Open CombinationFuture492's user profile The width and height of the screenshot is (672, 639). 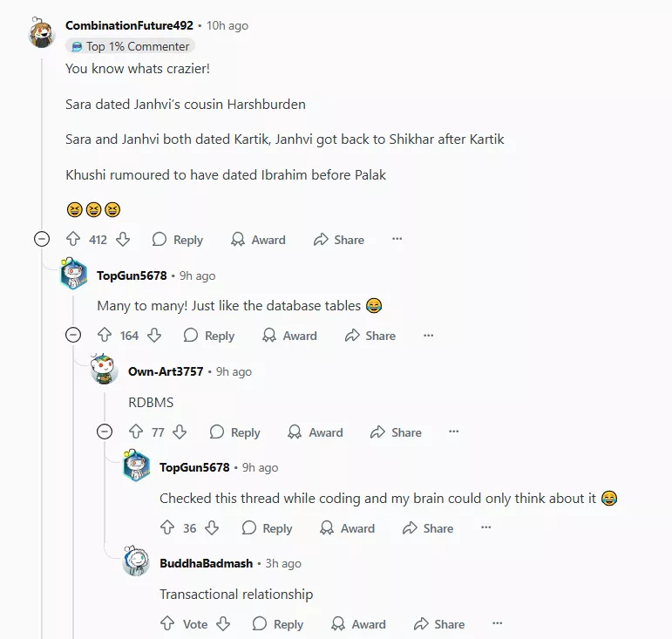click(129, 25)
